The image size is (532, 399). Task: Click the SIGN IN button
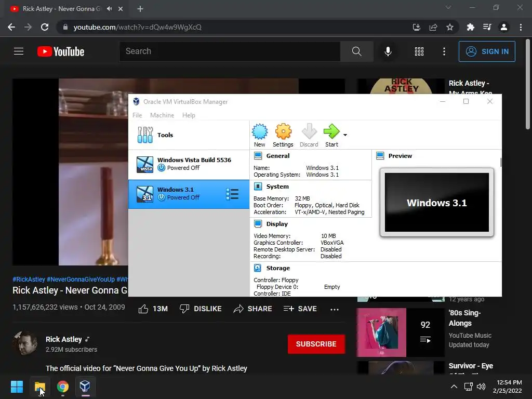487,51
